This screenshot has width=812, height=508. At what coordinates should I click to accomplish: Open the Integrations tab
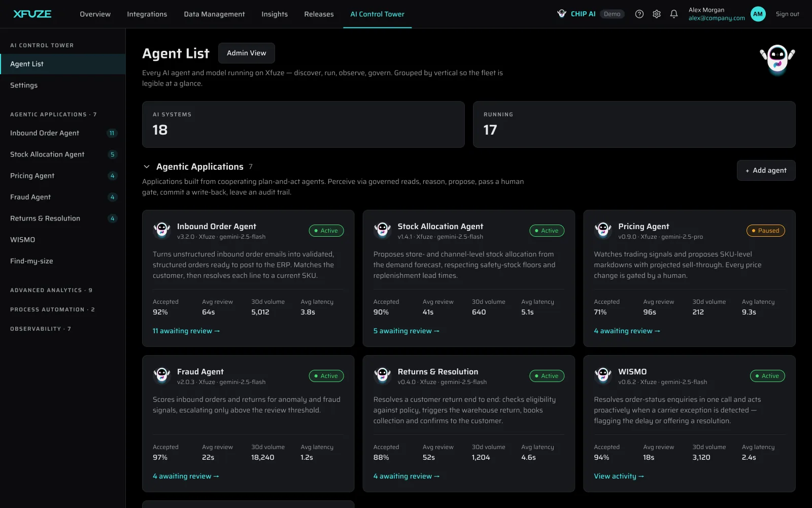click(147, 14)
